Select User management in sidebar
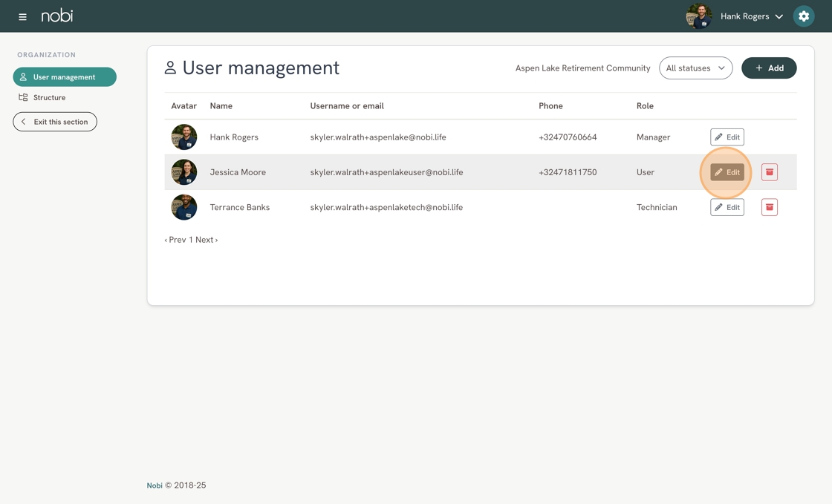This screenshot has height=504, width=832. tap(65, 77)
